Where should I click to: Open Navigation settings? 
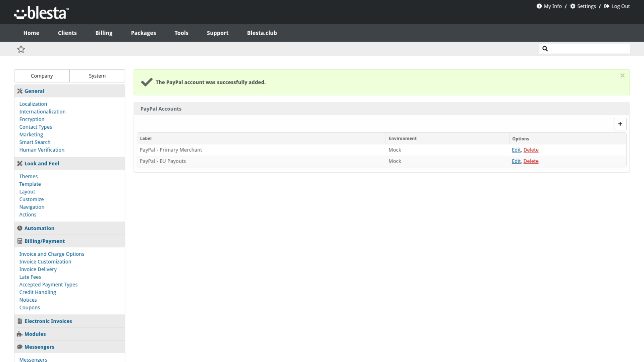click(x=32, y=207)
